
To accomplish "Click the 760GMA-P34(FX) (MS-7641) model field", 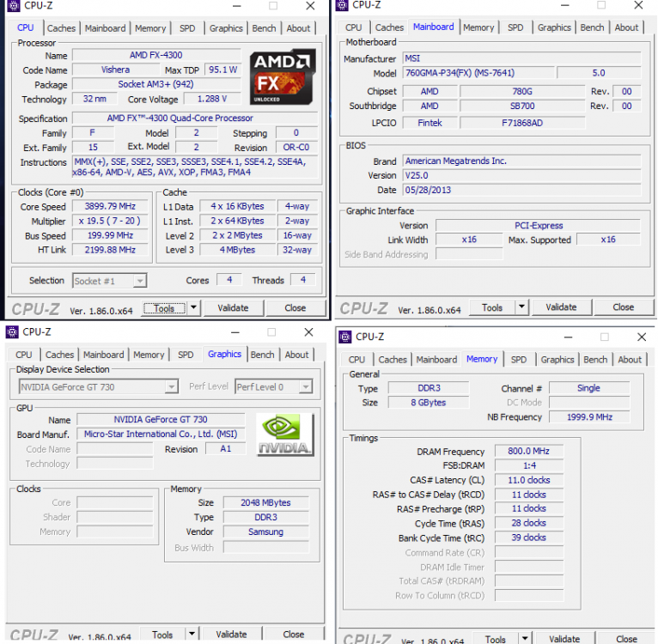I will pyautogui.click(x=478, y=73).
